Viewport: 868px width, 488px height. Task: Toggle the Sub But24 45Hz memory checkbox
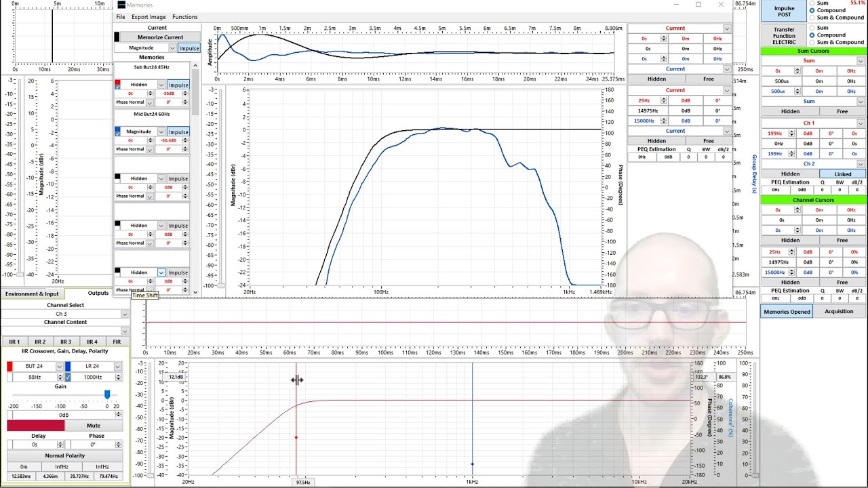(117, 87)
